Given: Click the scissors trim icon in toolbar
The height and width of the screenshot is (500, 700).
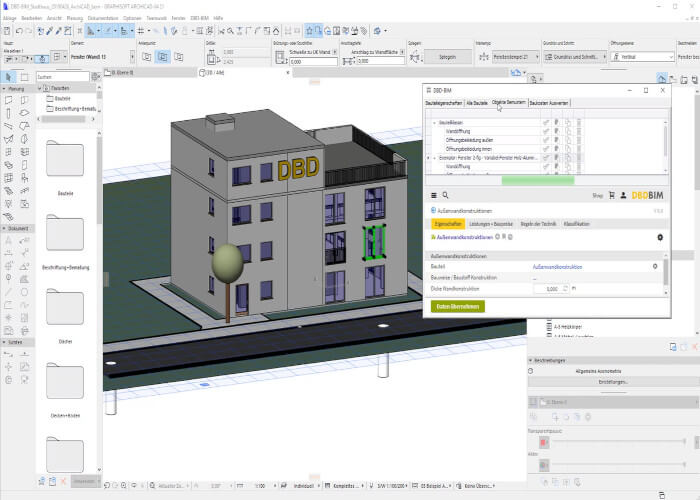Looking at the screenshot, I should pyautogui.click(x=221, y=31).
